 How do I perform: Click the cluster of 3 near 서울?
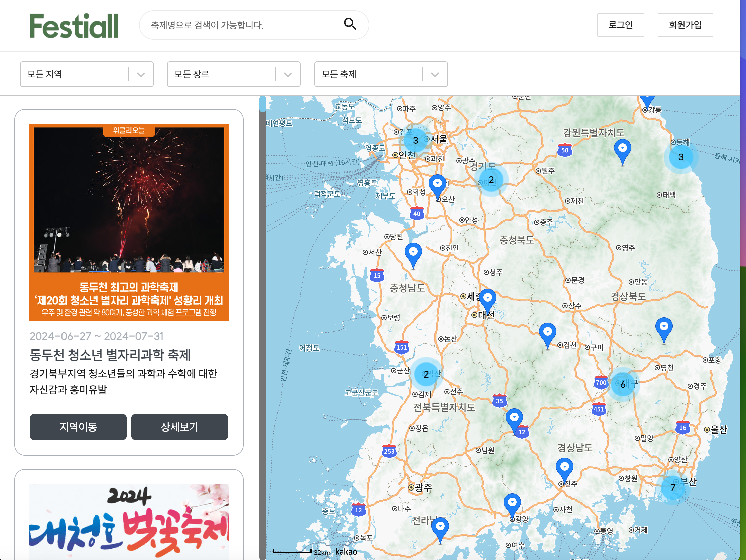point(415,140)
